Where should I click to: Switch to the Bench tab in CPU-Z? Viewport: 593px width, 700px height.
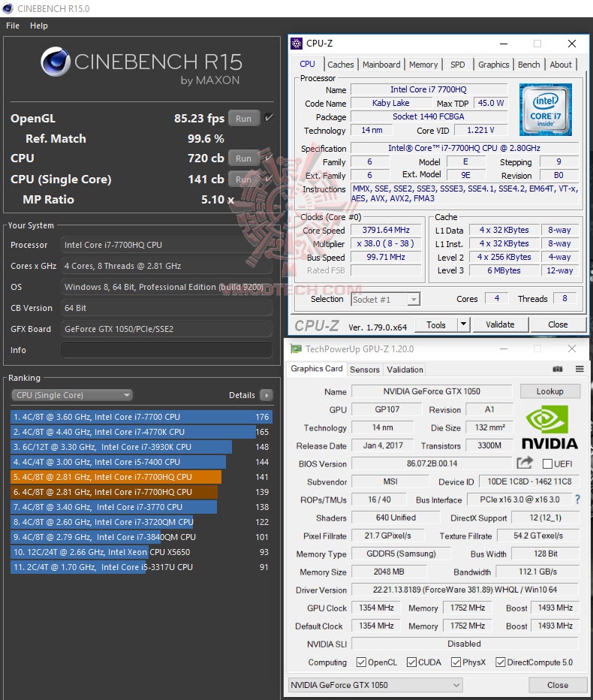(528, 65)
